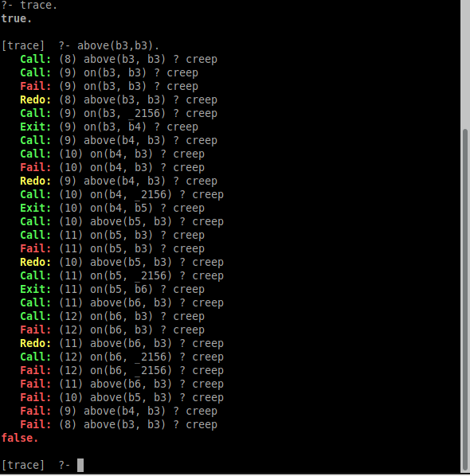Screen dimensions: 470x476
Task: Click the bold 'true.' output line
Action: click(x=17, y=18)
